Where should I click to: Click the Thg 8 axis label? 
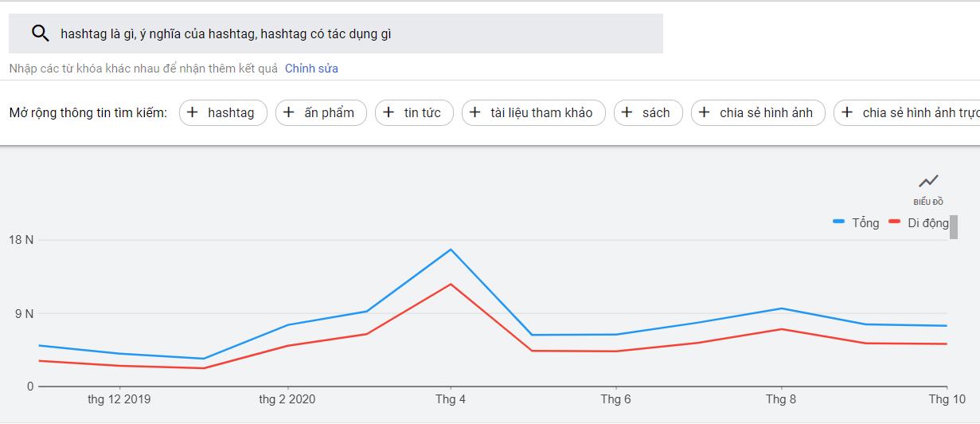tap(780, 399)
